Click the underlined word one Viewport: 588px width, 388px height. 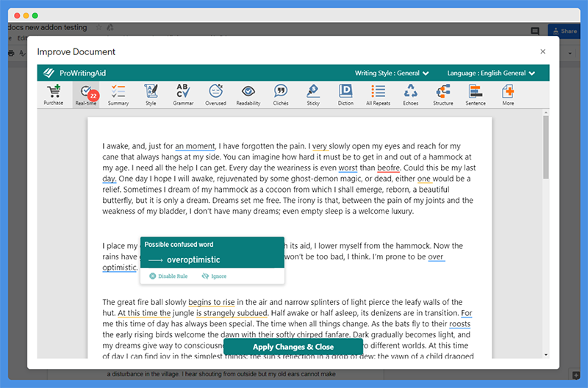click(x=424, y=179)
